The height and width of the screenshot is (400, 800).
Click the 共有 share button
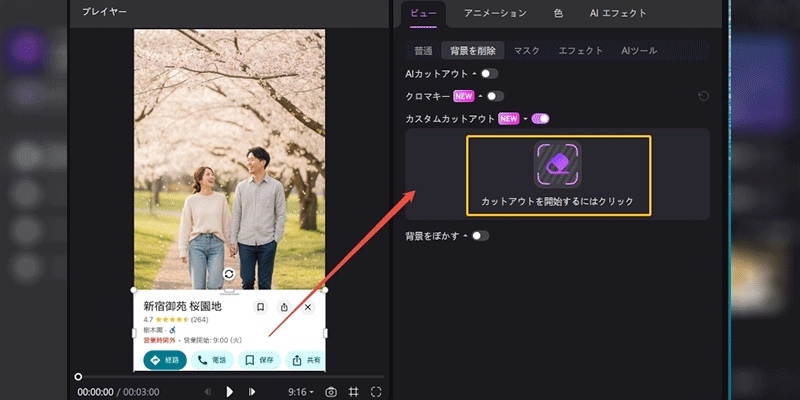(x=305, y=360)
